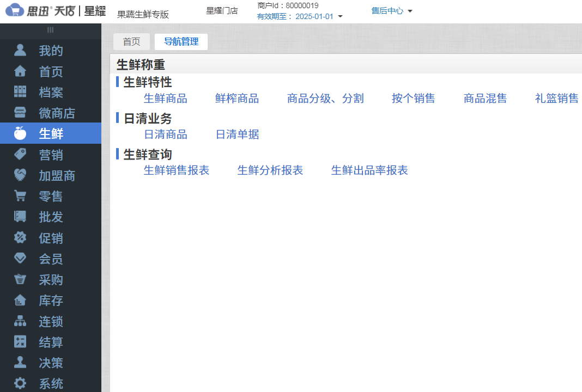
Task: Switch to the 首页 tab
Action: [131, 41]
